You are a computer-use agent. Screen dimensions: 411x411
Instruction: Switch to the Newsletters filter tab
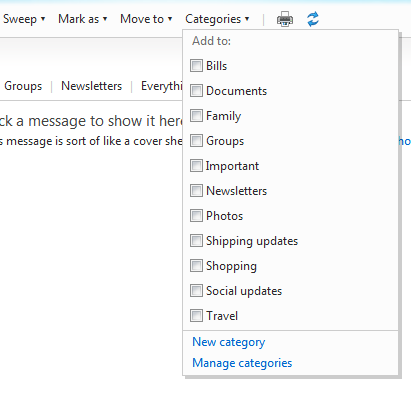92,86
